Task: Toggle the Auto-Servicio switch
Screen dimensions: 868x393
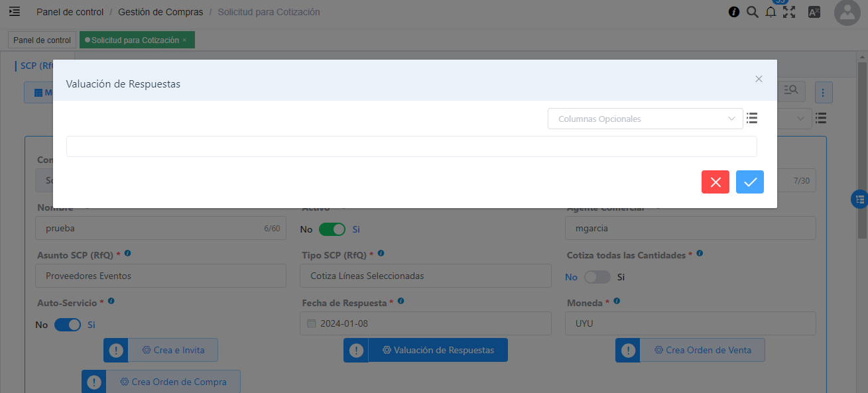Action: [67, 325]
